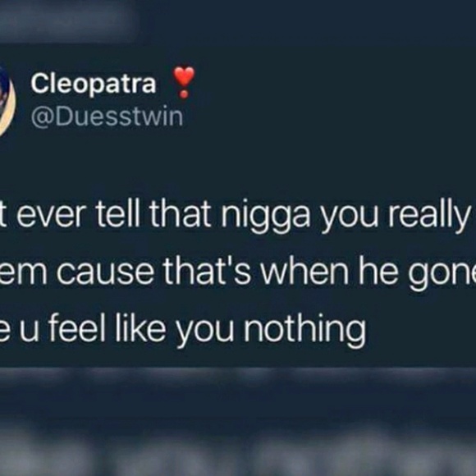Image resolution: width=476 pixels, height=476 pixels.
Task: Click the blurred area below the tweet
Action: pos(238,437)
